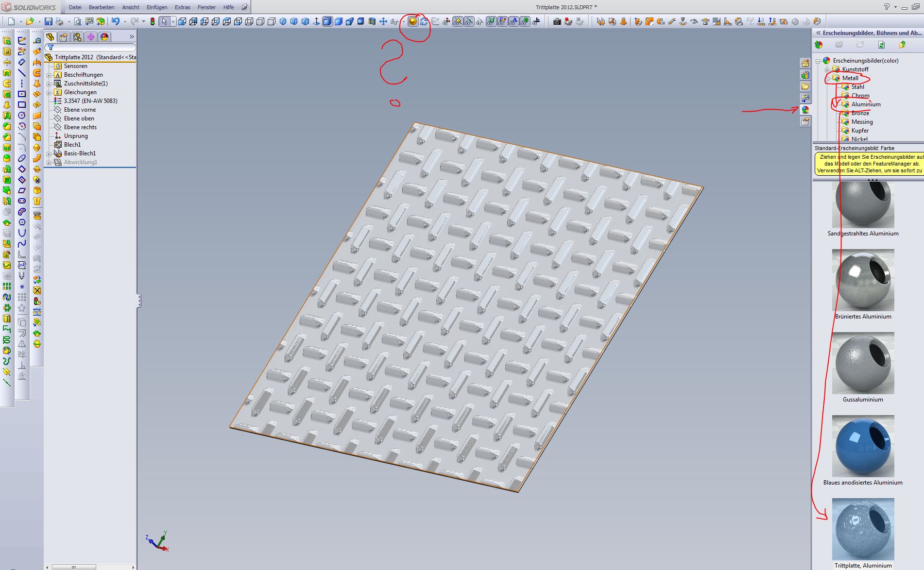This screenshot has height=570, width=924.
Task: Expand the Zuschnittsliste(1) node
Action: tap(49, 84)
